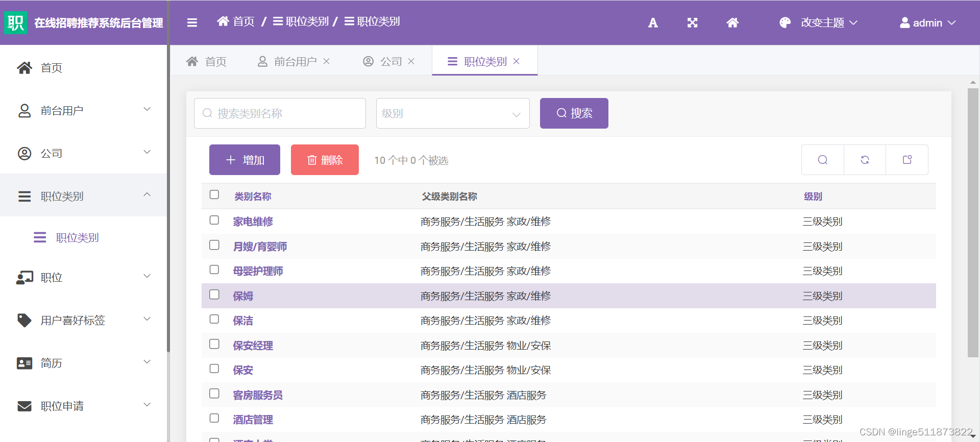This screenshot has height=442, width=980.
Task: Check the box for 客房服务员 row
Action: (214, 394)
